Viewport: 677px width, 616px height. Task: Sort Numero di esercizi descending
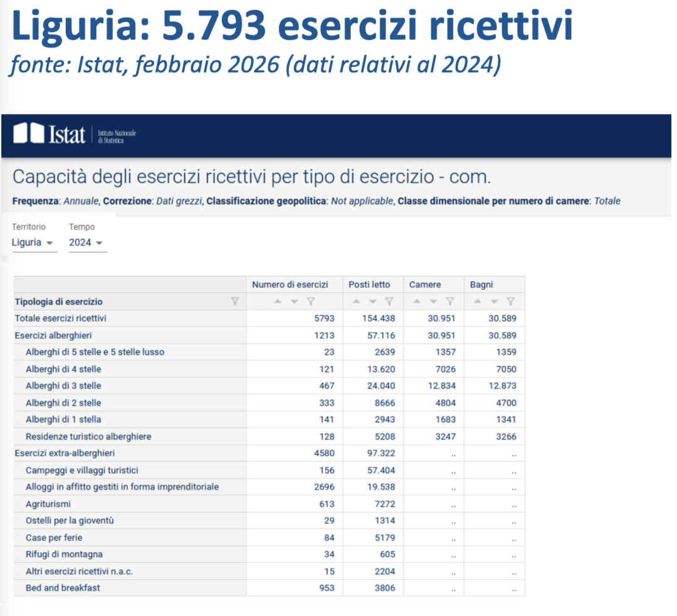[294, 301]
